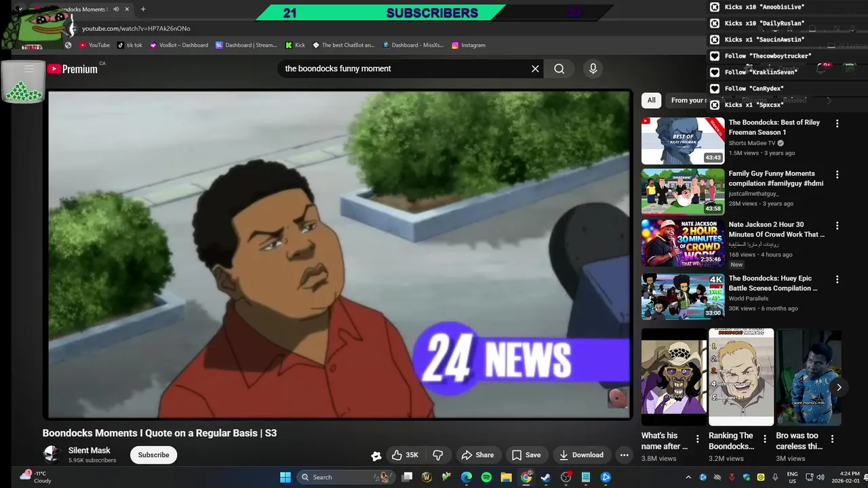Like the video with 35K likes

(x=406, y=455)
